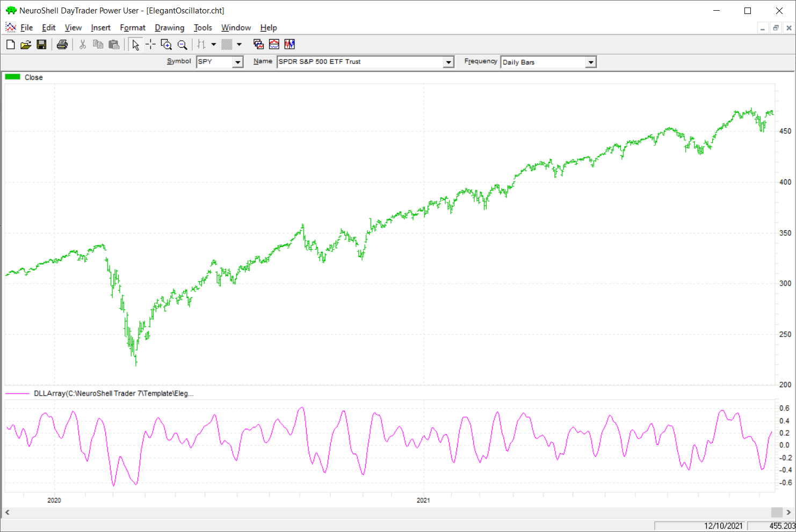796x532 pixels.
Task: Click the 0.6 oscillator axis label
Action: [x=784, y=408]
